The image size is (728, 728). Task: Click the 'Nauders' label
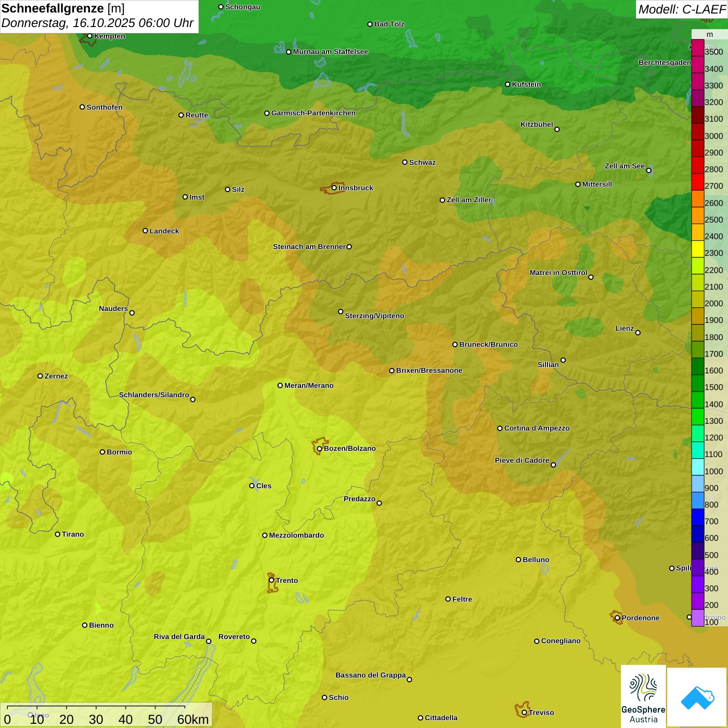click(x=113, y=308)
